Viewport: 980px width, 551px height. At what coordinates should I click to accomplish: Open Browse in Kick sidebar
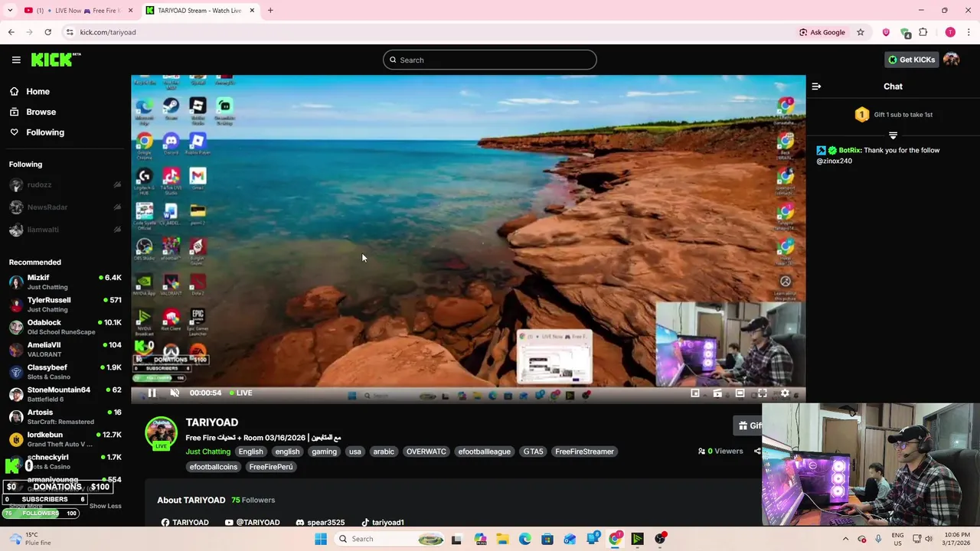point(41,112)
